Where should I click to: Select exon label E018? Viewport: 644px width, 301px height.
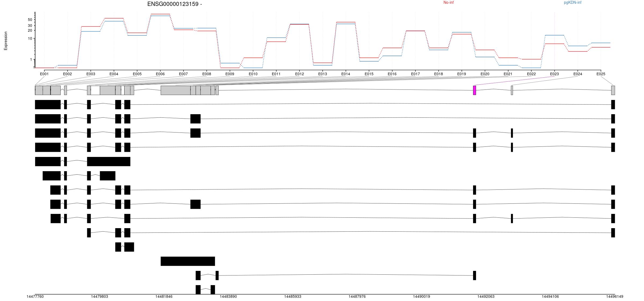438,74
